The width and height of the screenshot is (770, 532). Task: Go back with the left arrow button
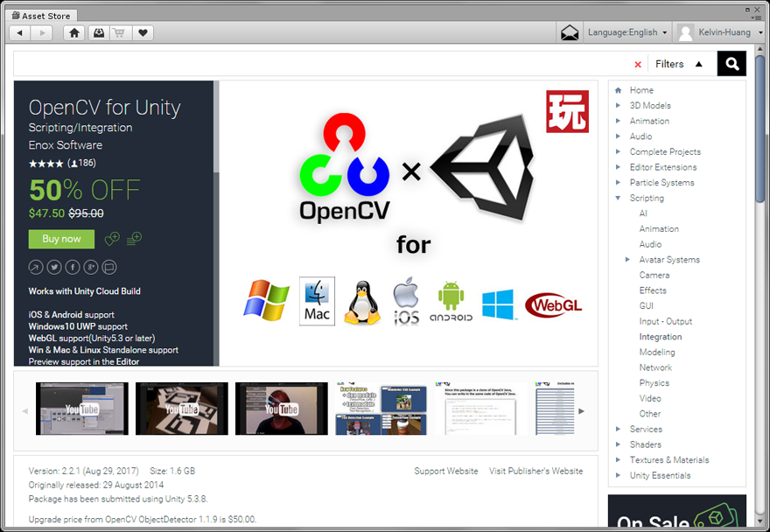[x=20, y=33]
